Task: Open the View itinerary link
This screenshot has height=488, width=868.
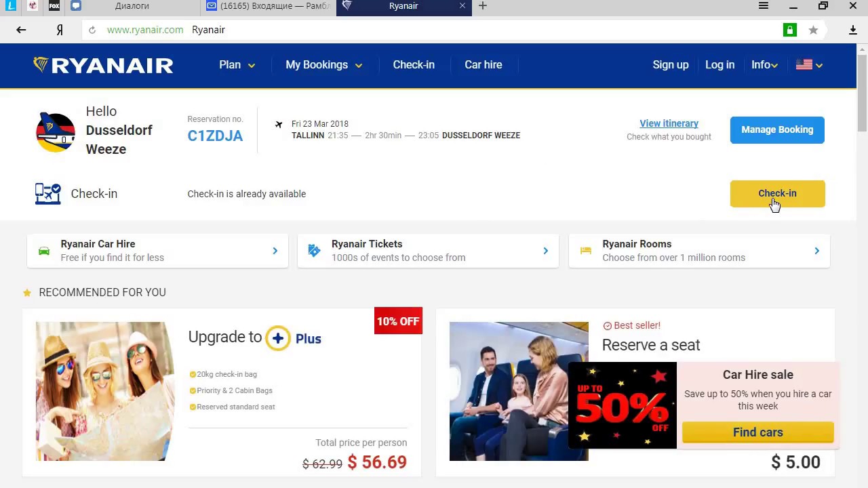Action: pos(669,123)
